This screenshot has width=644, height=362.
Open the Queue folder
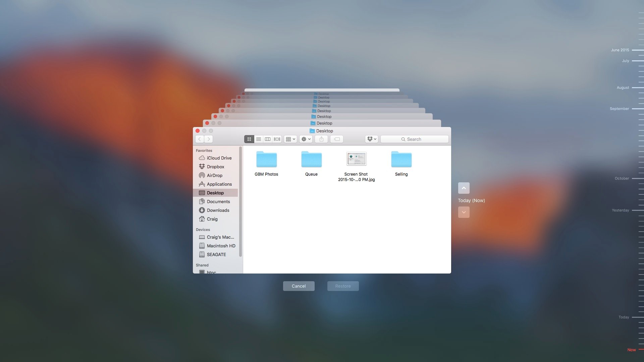click(x=311, y=159)
